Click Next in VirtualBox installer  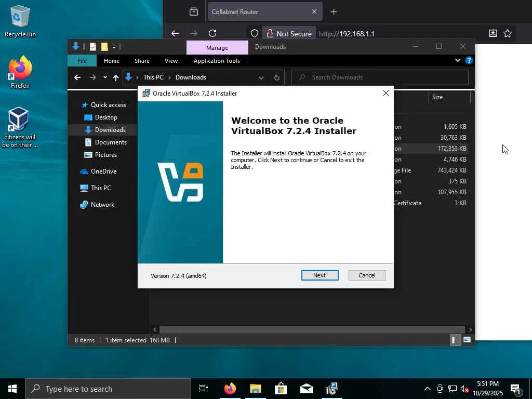click(320, 275)
